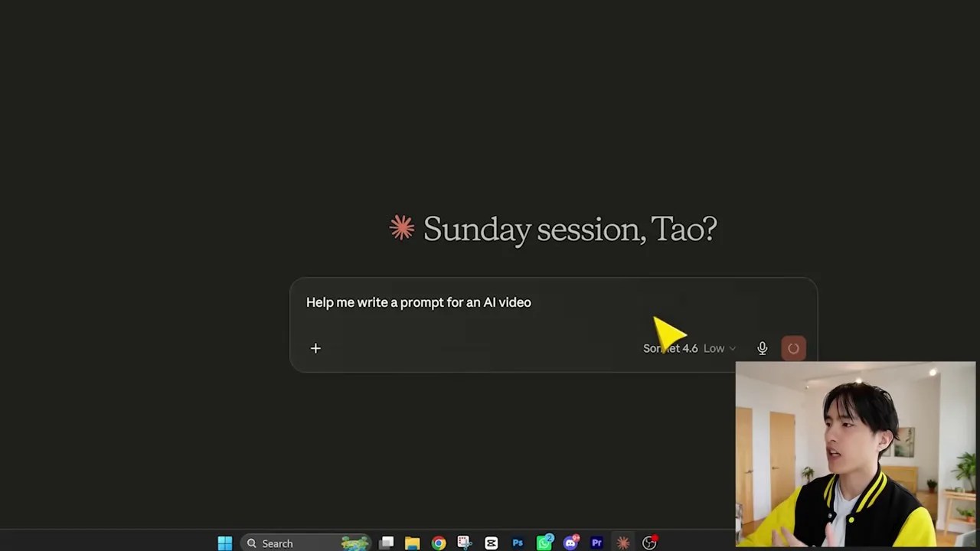Viewport: 980px width, 551px height.
Task: Click the taskbar Search box
Action: point(306,543)
